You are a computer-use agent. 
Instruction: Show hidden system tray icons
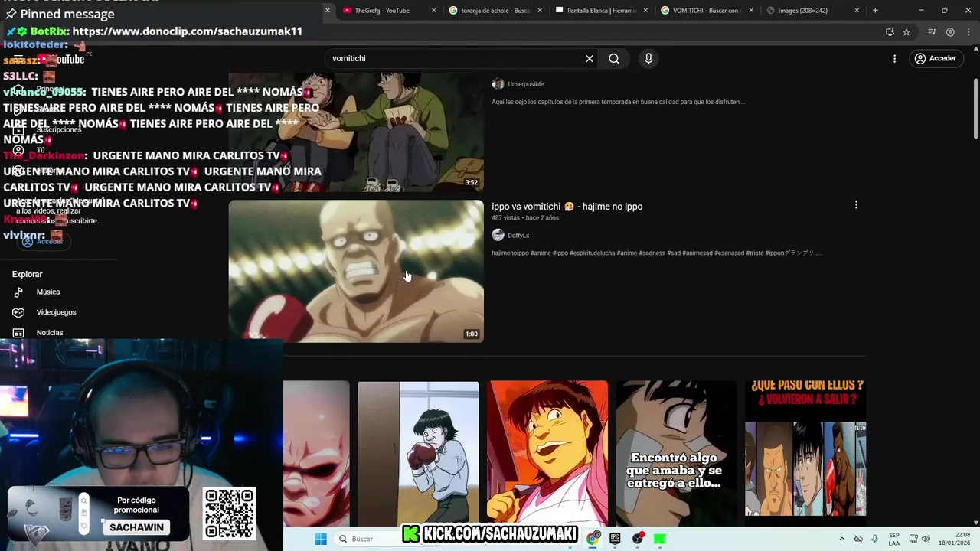[x=842, y=539]
